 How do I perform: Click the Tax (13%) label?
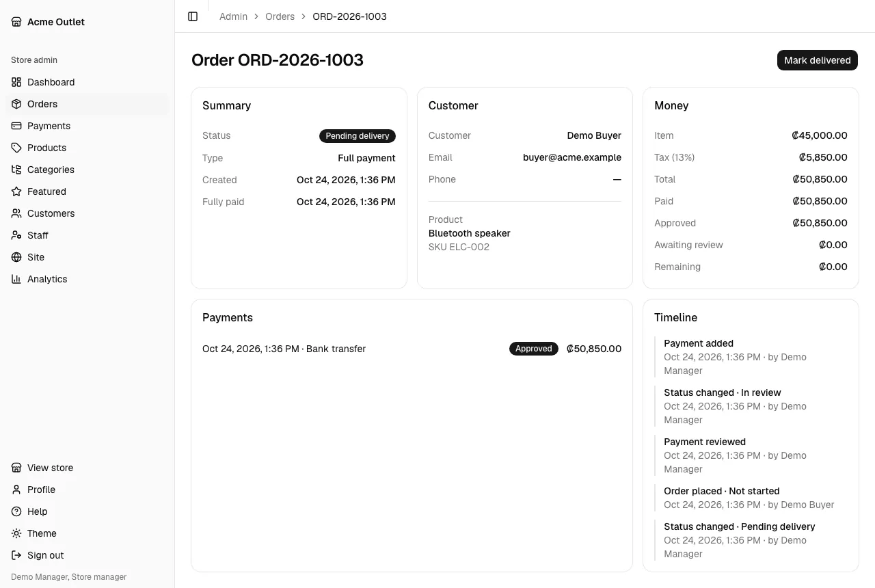674,157
